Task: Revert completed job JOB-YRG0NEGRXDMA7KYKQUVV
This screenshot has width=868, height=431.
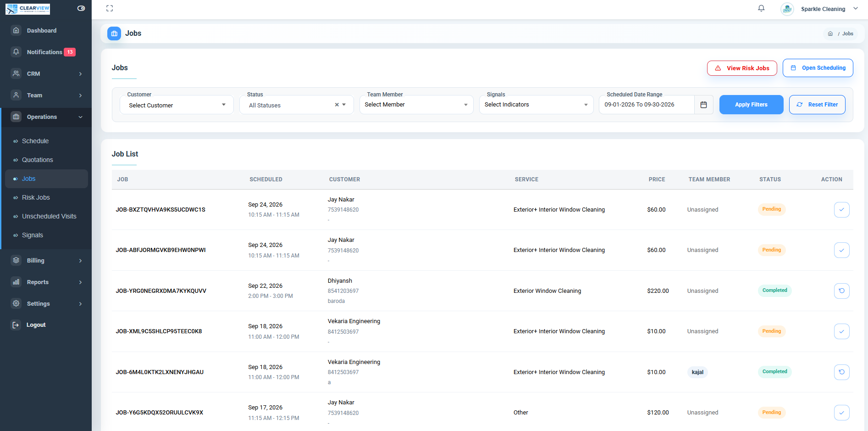Action: point(841,291)
